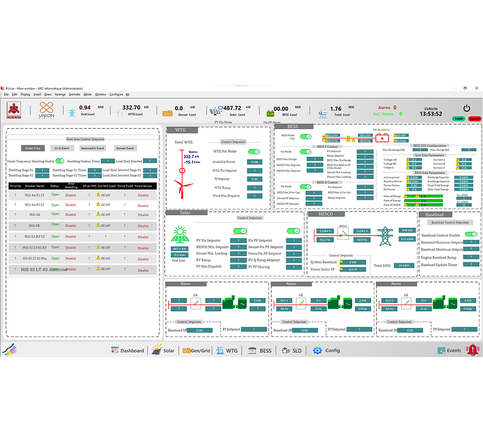483x448 pixels.
Task: Open the red alarm bell icon
Action: coord(472,350)
